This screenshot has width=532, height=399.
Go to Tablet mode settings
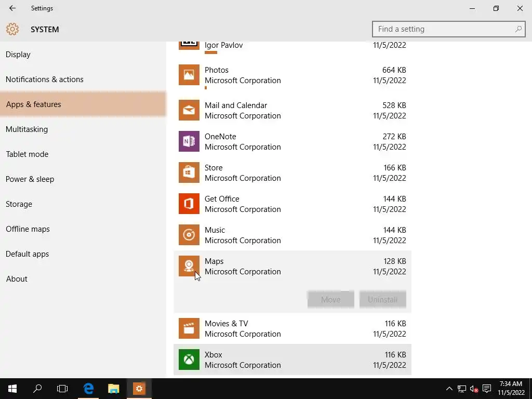coord(83,154)
